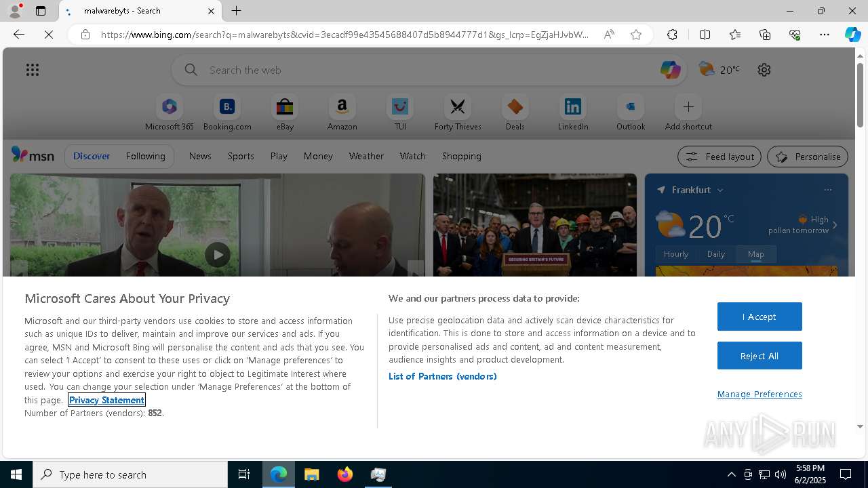Open the Money section

318,156
